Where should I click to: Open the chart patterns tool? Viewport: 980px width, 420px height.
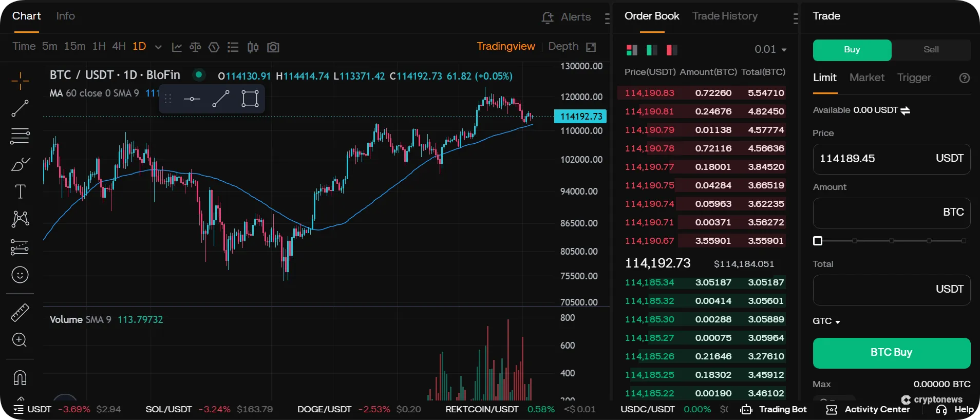click(x=20, y=219)
